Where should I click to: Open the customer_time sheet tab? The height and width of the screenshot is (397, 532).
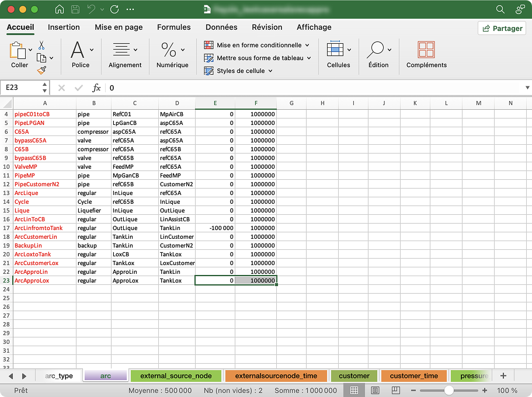(413, 376)
